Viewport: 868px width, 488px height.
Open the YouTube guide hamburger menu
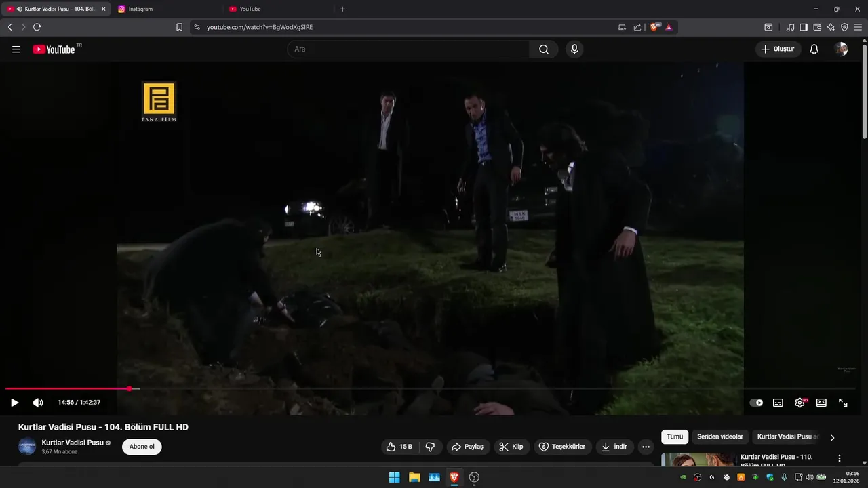pyautogui.click(x=16, y=49)
